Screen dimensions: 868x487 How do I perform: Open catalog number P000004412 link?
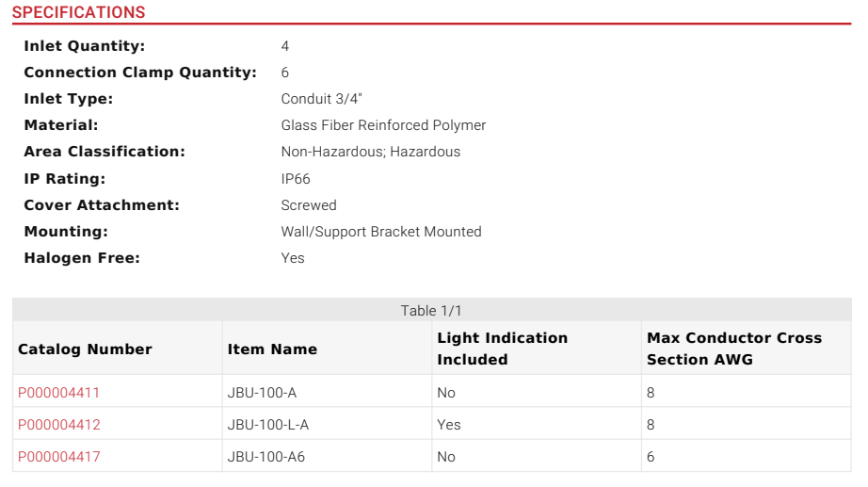[58, 425]
